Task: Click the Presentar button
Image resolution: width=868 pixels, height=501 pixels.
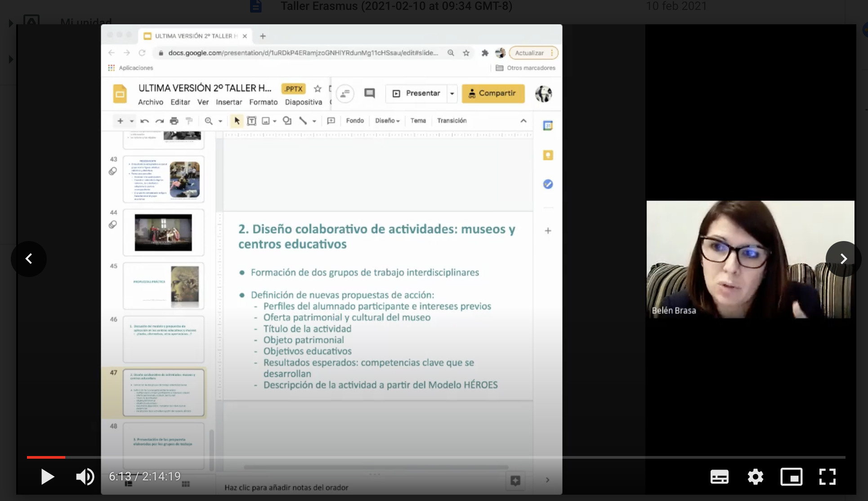Action: point(416,94)
